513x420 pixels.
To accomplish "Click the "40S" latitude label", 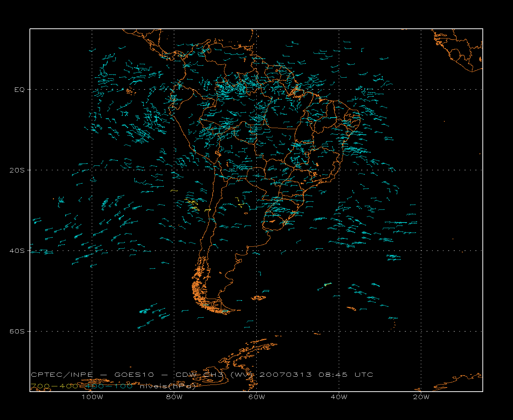I will (17, 251).
